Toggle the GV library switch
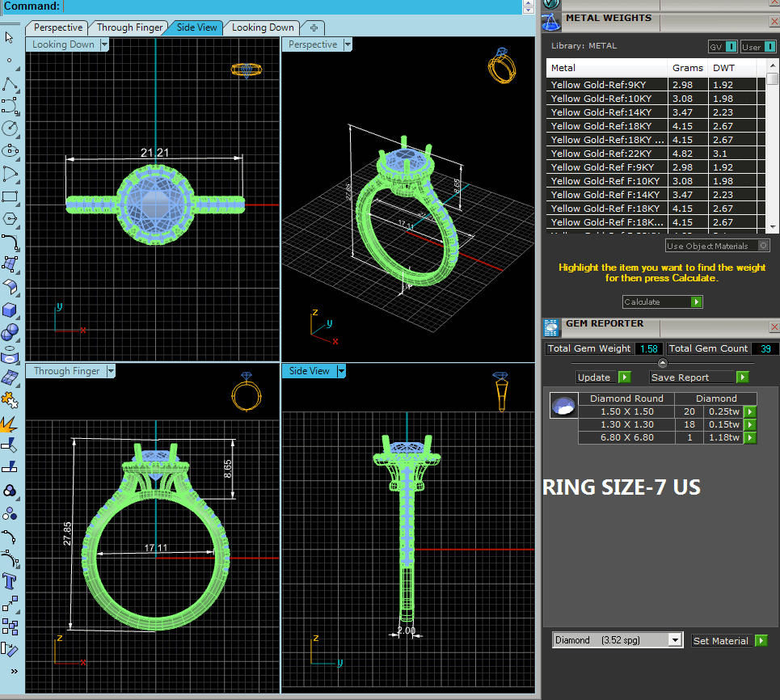This screenshot has width=780, height=700. point(723,47)
